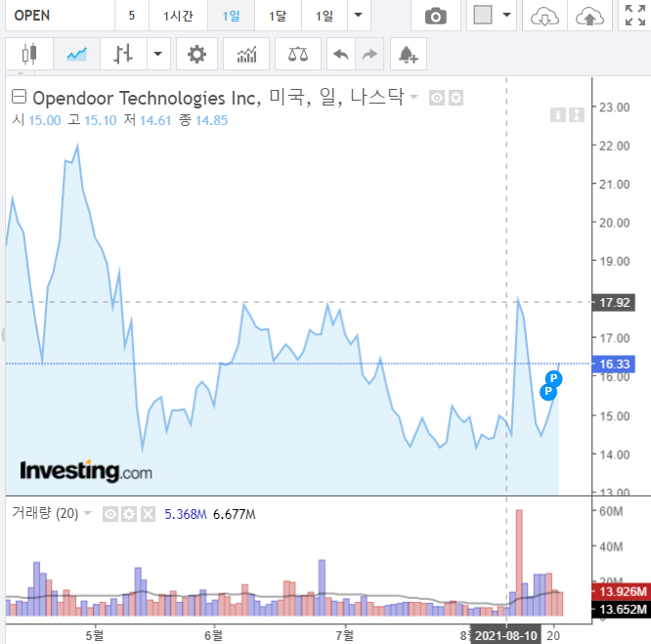The width and height of the screenshot is (651, 644).
Task: Open the indicators menu
Action: coord(246,54)
